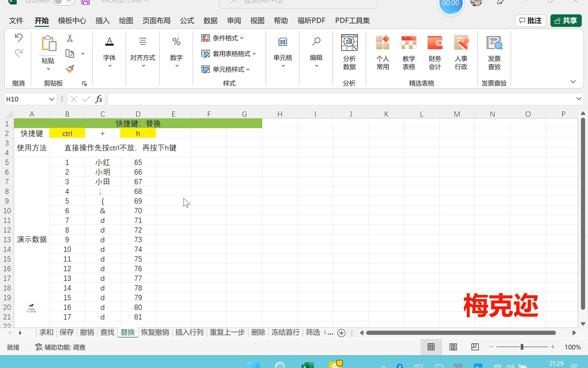
Task: Switch to the 插入 ribbon tab
Action: (x=102, y=21)
